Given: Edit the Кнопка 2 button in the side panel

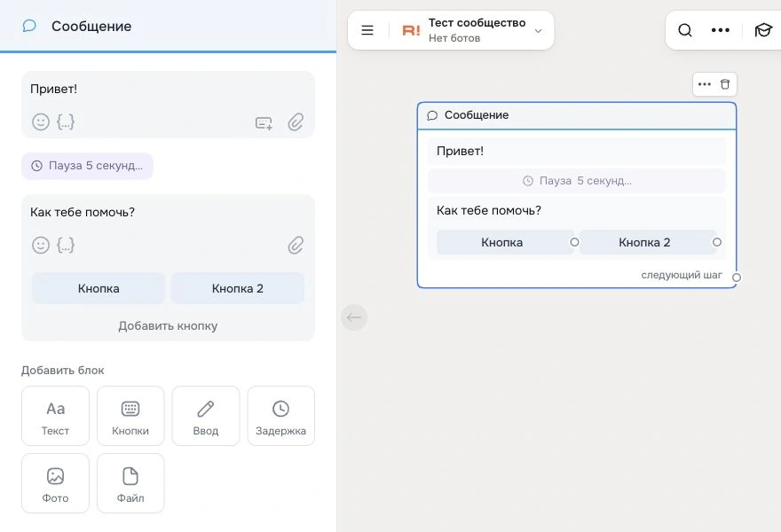Looking at the screenshot, I should [x=238, y=288].
